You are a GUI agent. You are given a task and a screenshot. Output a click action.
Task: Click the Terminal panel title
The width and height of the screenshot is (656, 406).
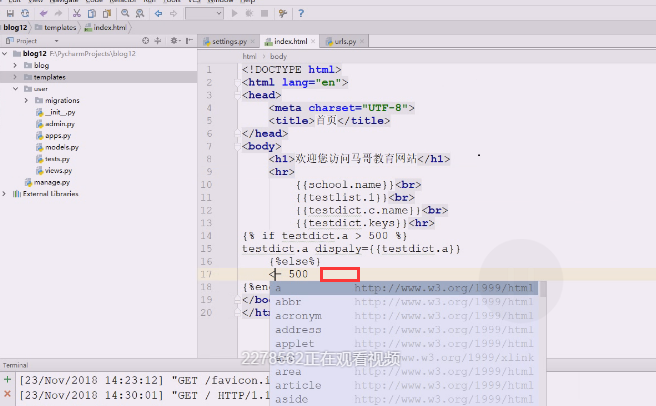point(15,365)
